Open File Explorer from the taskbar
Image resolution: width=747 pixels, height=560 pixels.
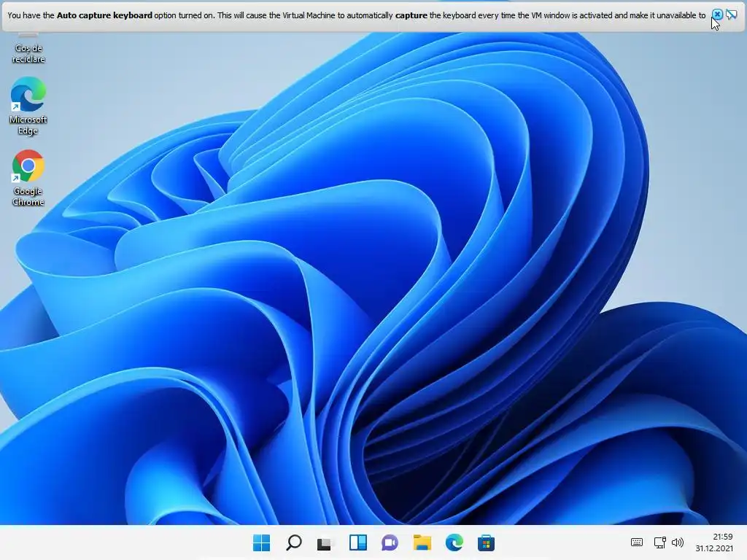click(422, 542)
